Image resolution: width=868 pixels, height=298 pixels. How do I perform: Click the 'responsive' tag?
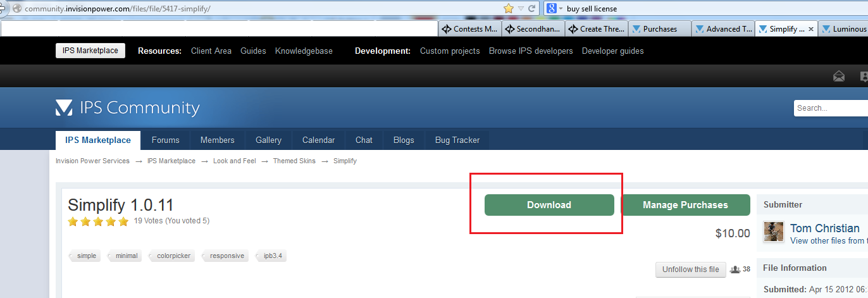(x=224, y=256)
